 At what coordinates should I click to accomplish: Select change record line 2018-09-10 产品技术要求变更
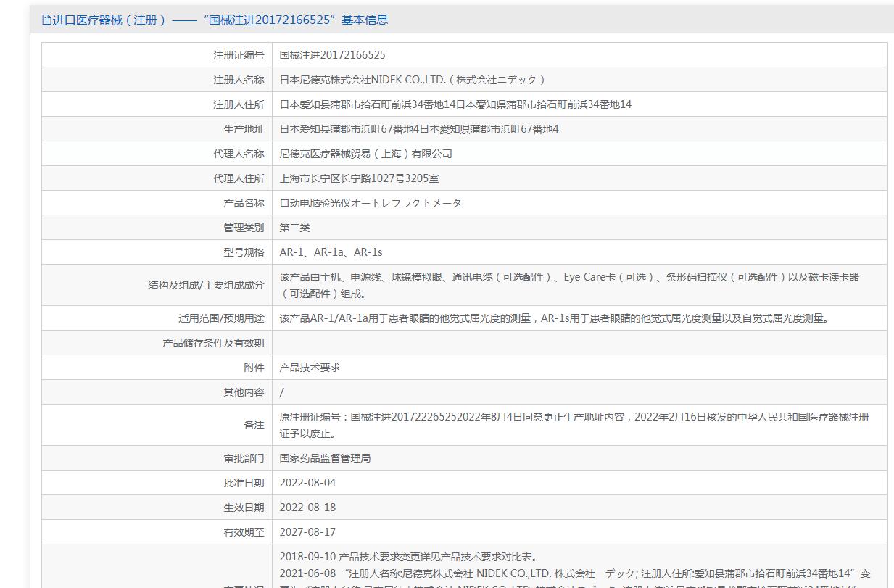click(410, 558)
